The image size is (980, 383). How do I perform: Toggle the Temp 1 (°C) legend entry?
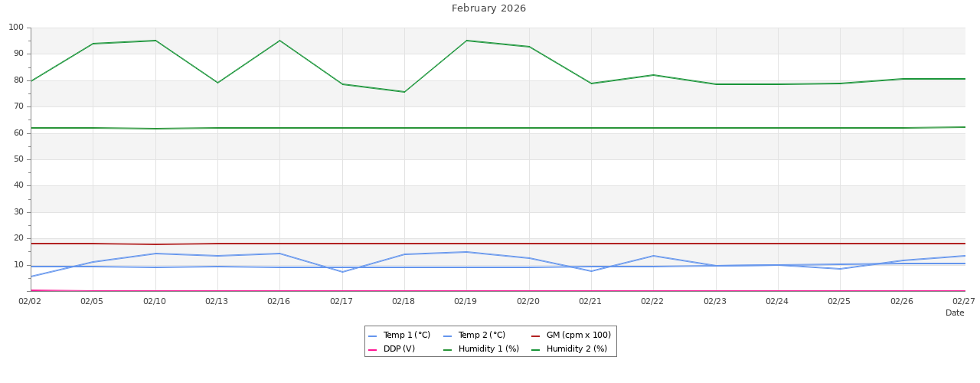tap(407, 336)
